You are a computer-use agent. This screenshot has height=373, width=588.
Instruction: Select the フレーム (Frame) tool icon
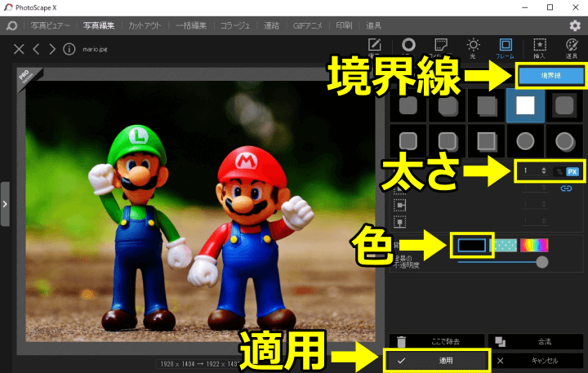coord(506,45)
